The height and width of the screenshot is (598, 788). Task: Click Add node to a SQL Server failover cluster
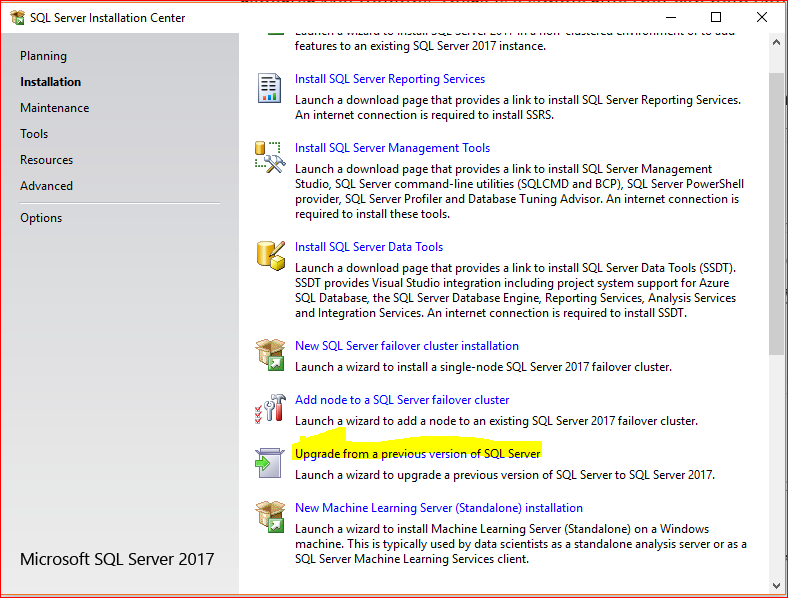(402, 400)
